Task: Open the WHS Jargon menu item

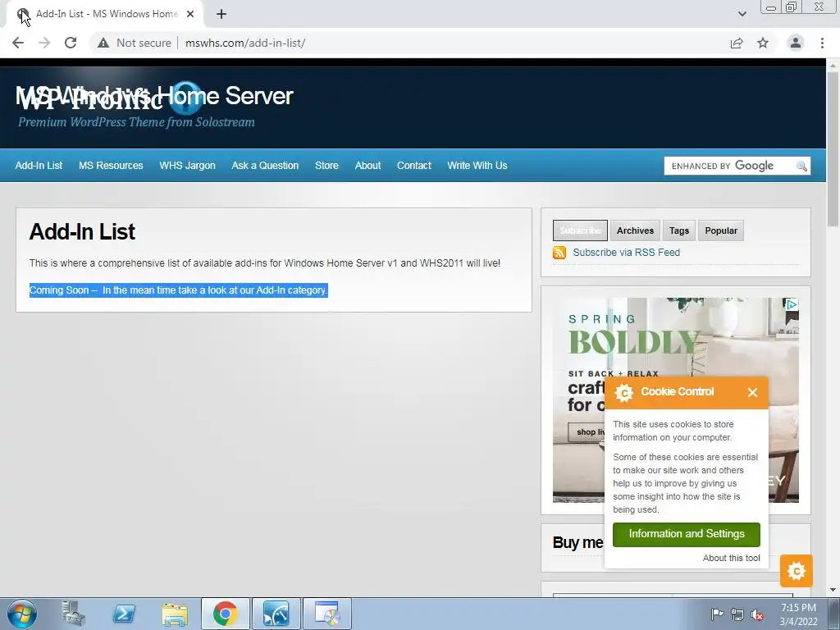Action: (188, 166)
